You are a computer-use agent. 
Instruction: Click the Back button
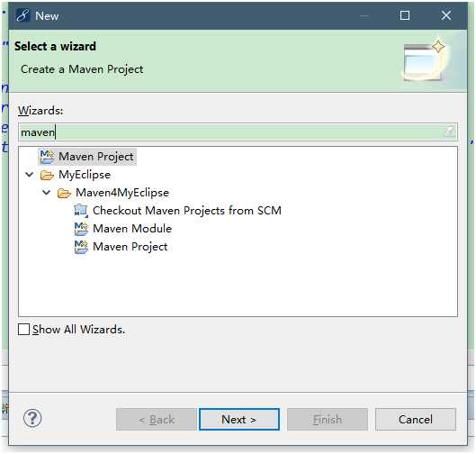click(157, 420)
